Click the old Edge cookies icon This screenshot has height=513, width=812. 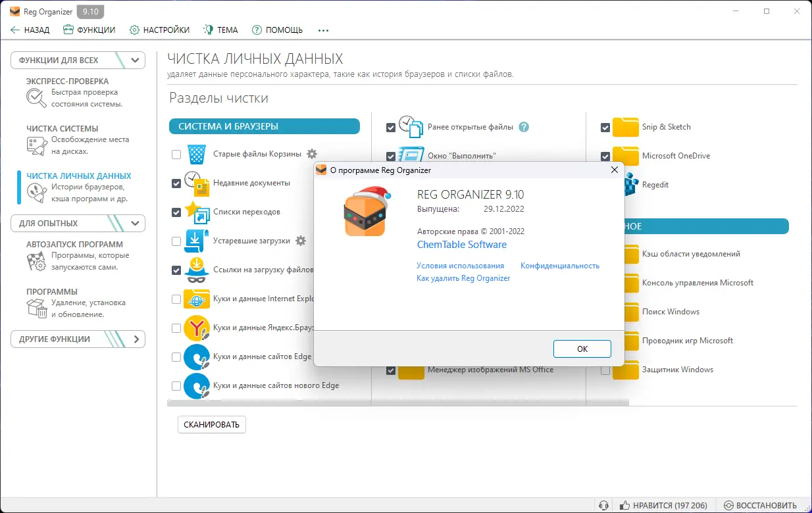click(197, 357)
